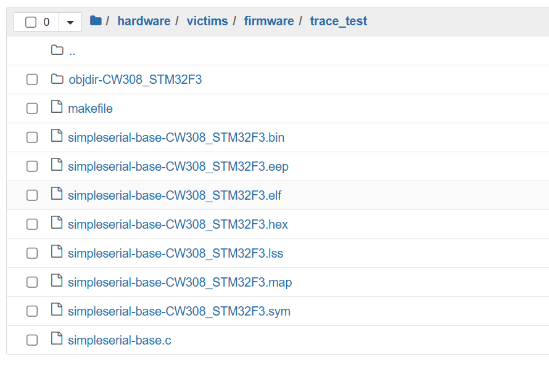Tick checkbox for simpleserial-base-CW308_STM32F3.eep

[32, 166]
